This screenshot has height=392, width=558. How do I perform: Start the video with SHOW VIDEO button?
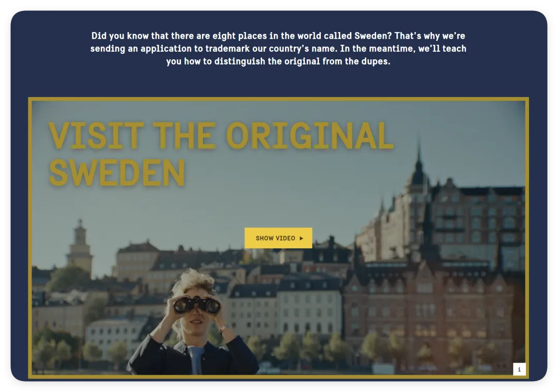click(278, 238)
